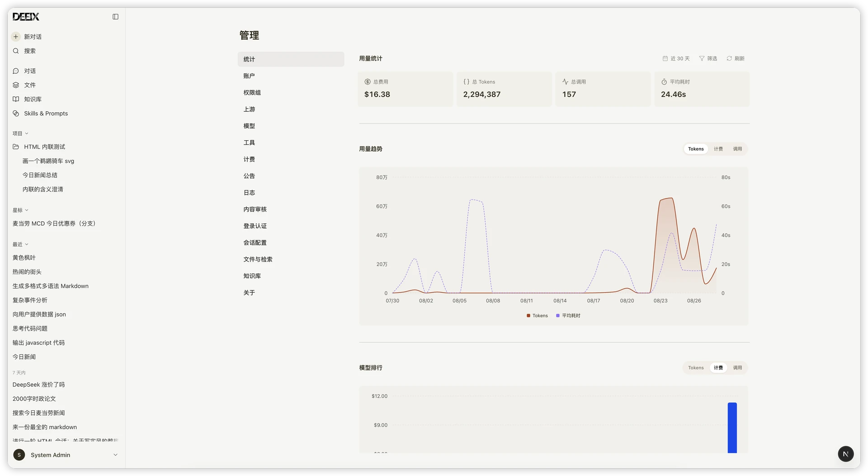Click the plus icon for 新对话
The height and width of the screenshot is (476, 868).
(x=16, y=37)
